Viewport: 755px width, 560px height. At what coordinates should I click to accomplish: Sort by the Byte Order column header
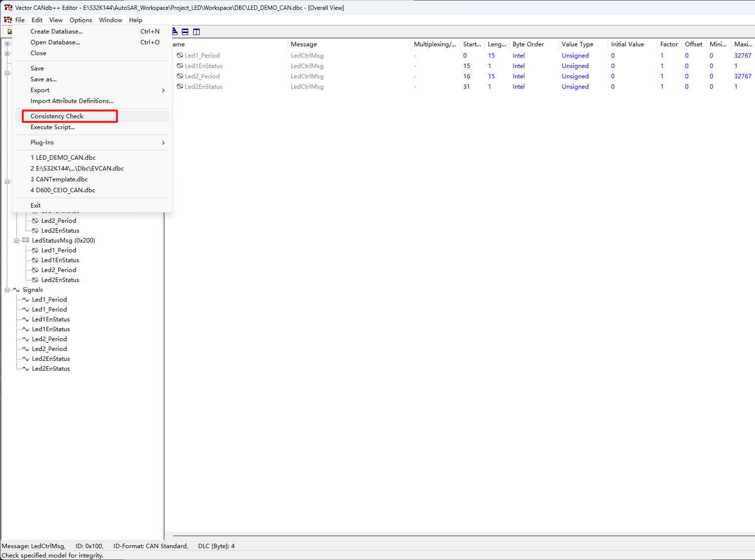(528, 44)
